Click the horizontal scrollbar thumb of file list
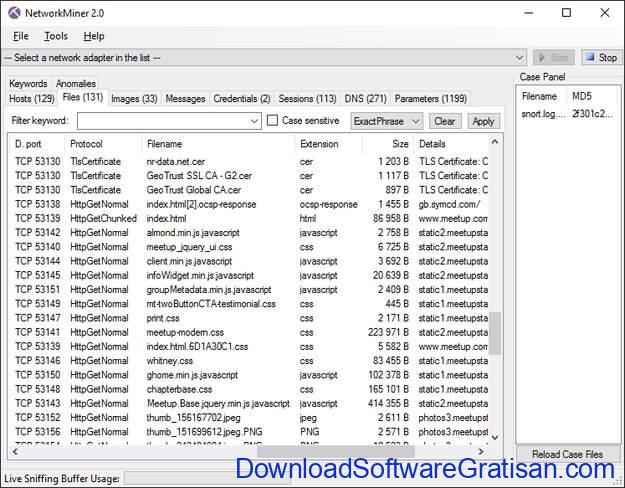625x488 pixels. (x=336, y=451)
